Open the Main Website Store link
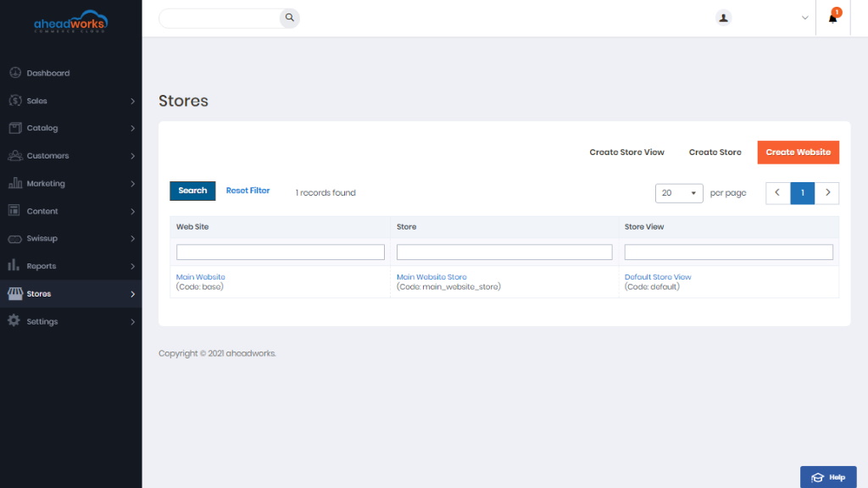This screenshot has width=868, height=488. point(431,277)
